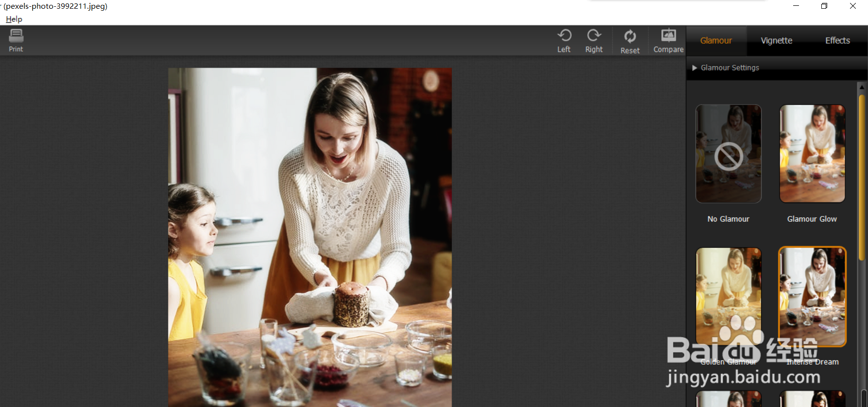The height and width of the screenshot is (407, 868).
Task: Minimize the application window
Action: tap(796, 6)
